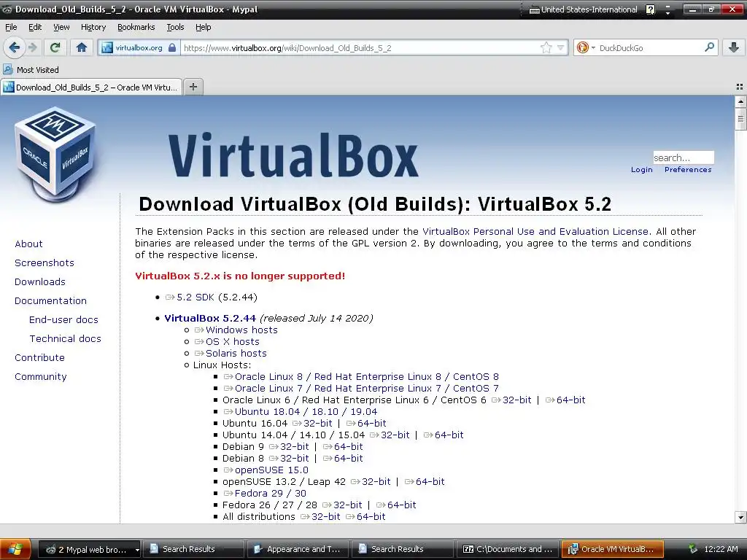This screenshot has width=747, height=560.
Task: Click the Windows Start button
Action: (15, 549)
